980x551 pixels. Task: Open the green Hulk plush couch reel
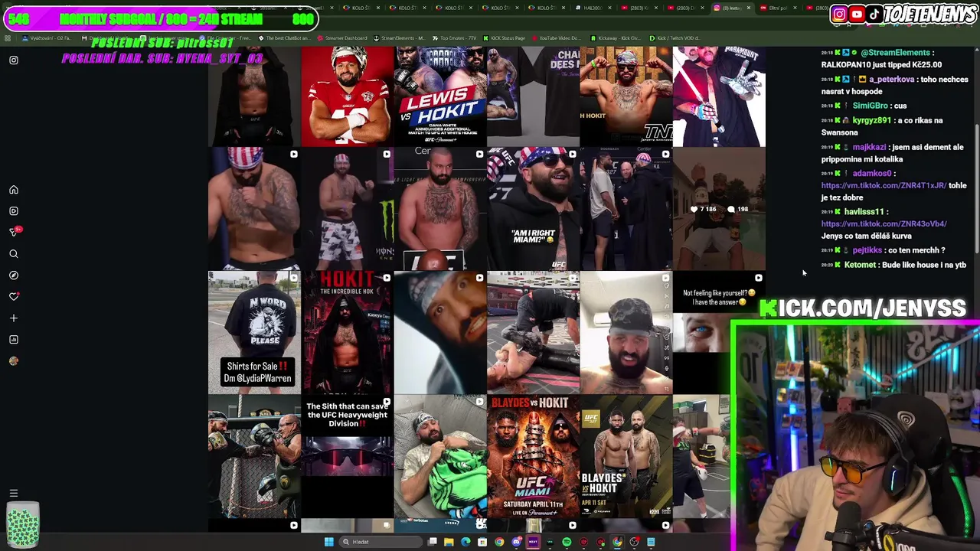click(x=440, y=457)
